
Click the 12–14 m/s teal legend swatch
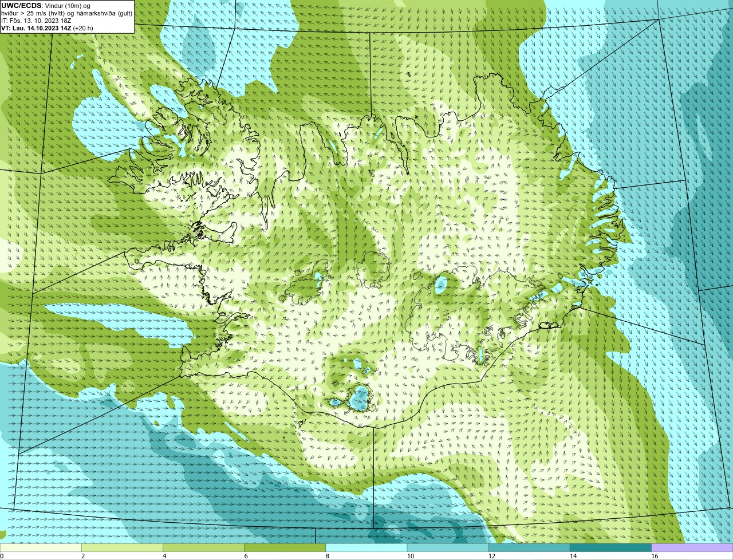pos(529,548)
